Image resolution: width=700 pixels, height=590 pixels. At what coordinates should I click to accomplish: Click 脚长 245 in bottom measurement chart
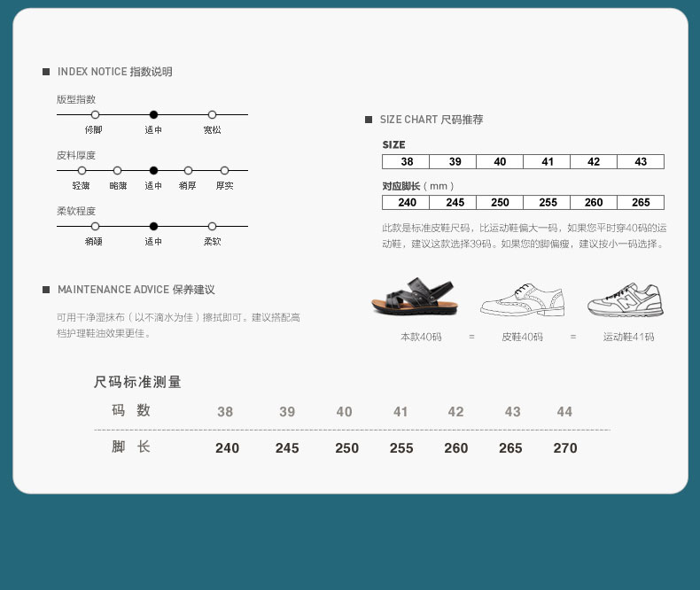tap(287, 447)
